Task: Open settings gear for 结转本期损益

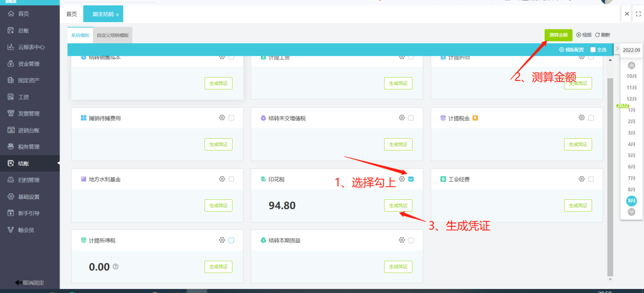Action: (x=402, y=240)
